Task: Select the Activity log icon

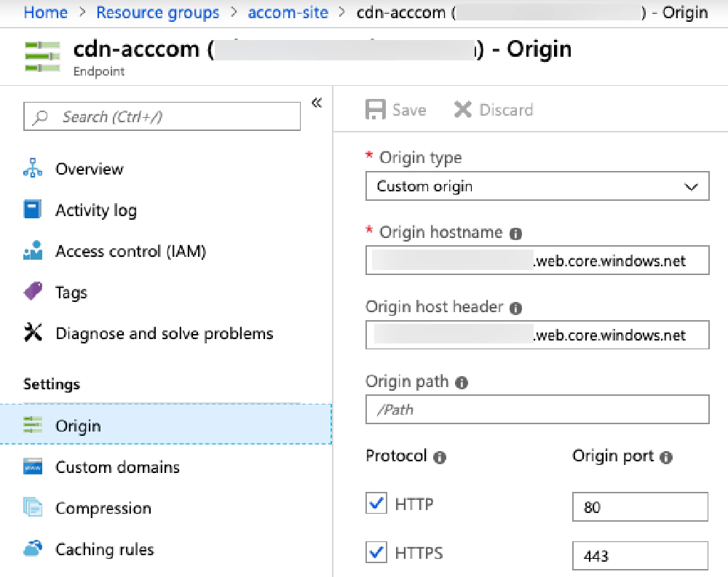Action: [35, 210]
